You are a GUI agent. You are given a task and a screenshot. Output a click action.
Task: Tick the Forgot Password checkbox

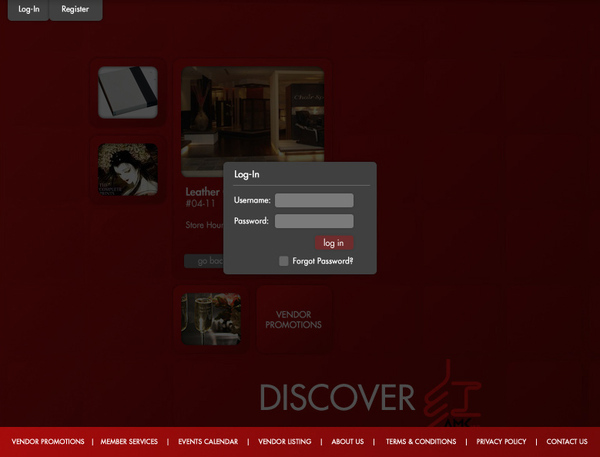284,261
